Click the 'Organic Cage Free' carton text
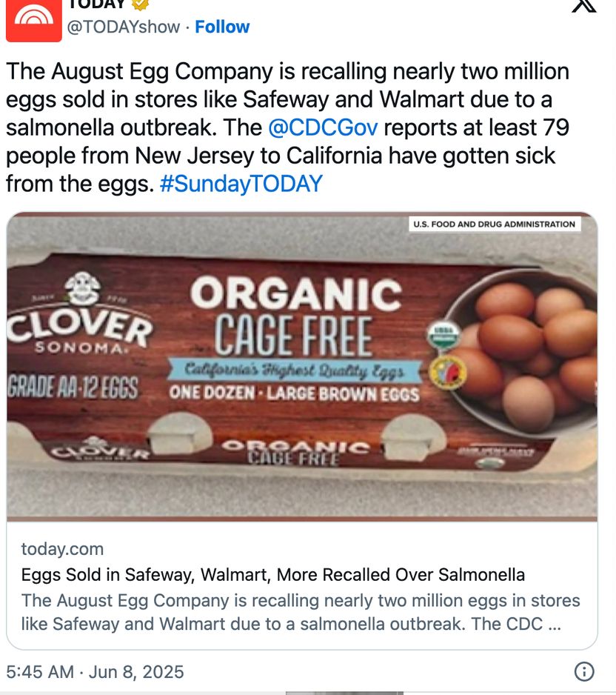616x695 pixels. (x=295, y=317)
